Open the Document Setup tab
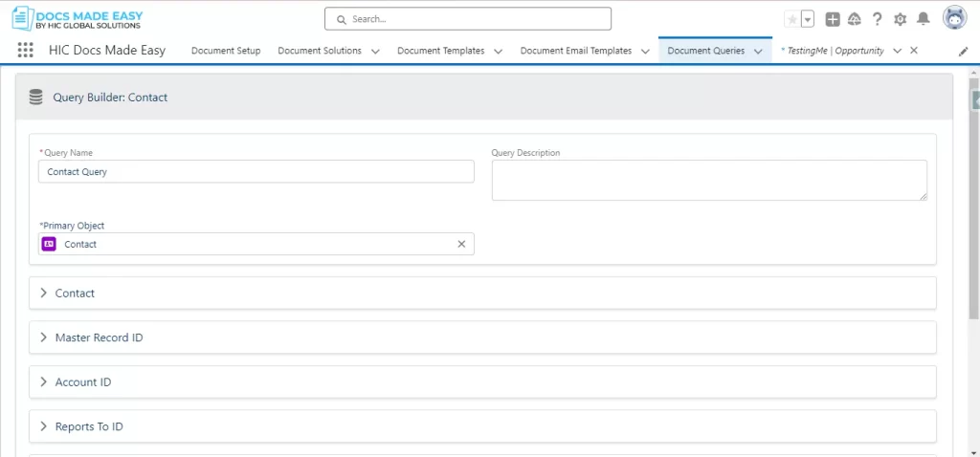The image size is (980, 457). (226, 51)
